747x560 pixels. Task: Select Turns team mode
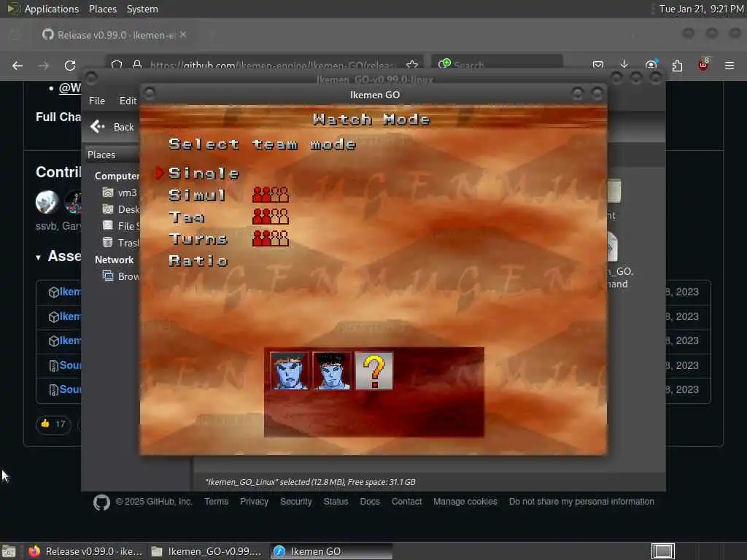tap(198, 239)
